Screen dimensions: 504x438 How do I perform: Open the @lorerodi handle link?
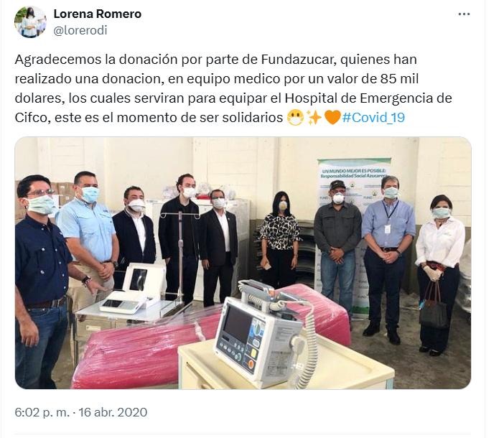(x=80, y=31)
